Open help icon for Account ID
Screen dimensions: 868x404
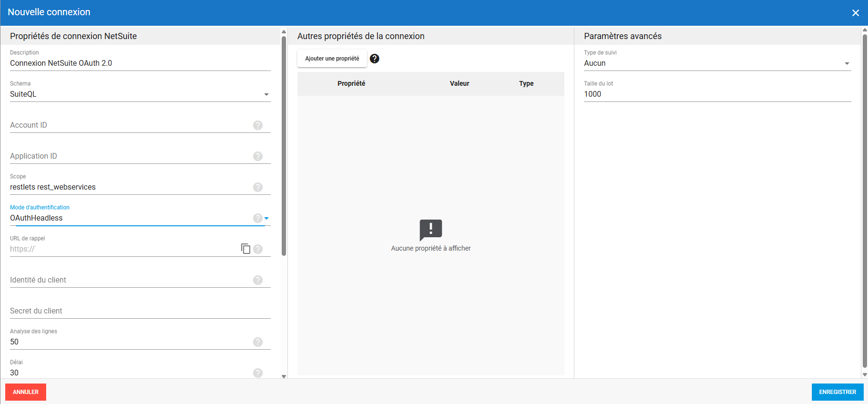coord(258,125)
